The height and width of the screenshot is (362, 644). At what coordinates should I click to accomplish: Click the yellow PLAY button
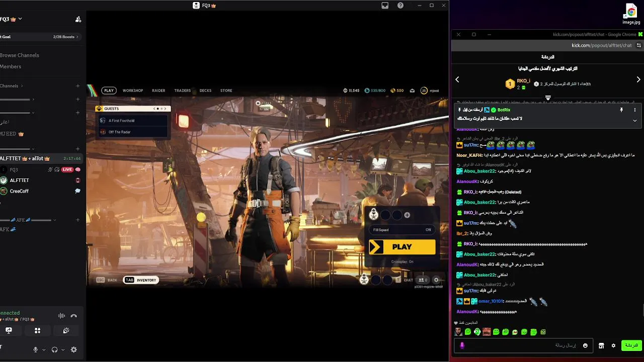402,247
